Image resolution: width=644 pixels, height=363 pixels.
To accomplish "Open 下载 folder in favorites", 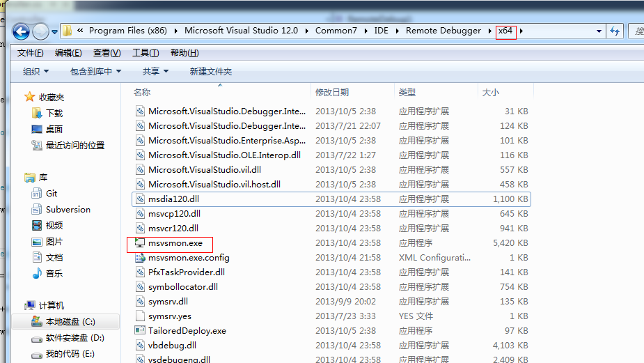I will (x=54, y=113).
